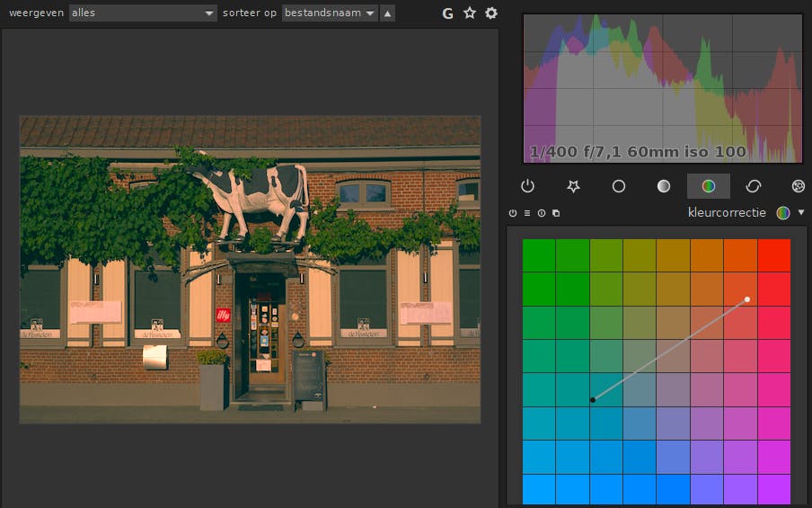The height and width of the screenshot is (508, 812).
Task: Open the 'bestandsnaam' sort order dropdown
Action: pyautogui.click(x=330, y=13)
